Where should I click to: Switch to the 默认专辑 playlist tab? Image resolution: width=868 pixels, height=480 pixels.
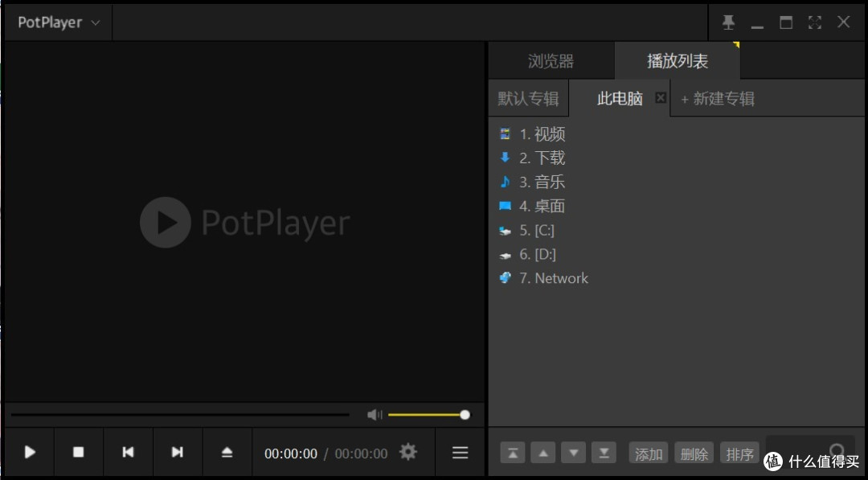pos(528,98)
